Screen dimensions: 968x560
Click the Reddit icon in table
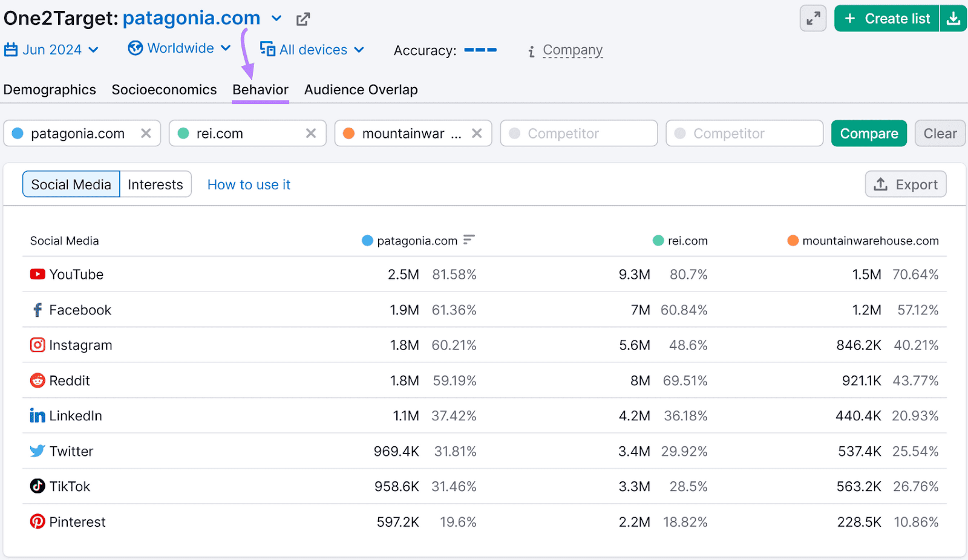click(38, 380)
